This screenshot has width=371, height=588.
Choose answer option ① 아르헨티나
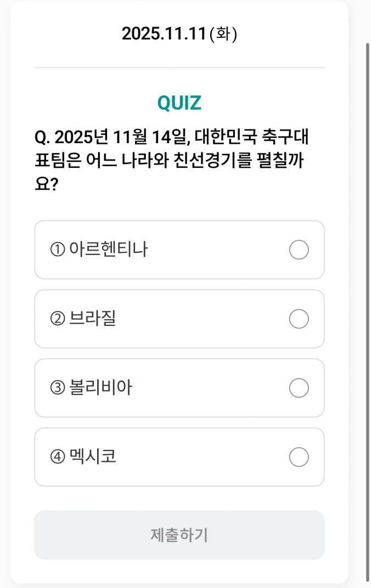(179, 250)
